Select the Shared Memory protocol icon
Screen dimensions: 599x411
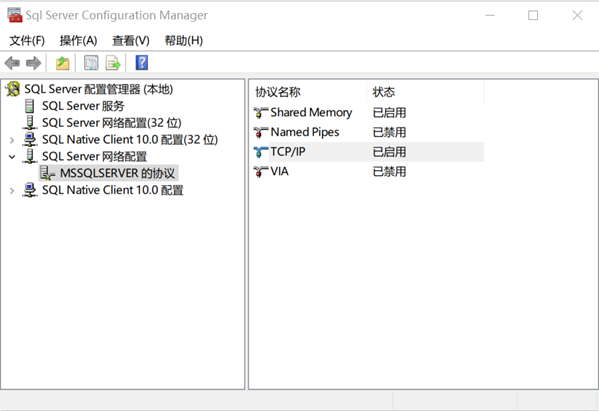pyautogui.click(x=261, y=113)
